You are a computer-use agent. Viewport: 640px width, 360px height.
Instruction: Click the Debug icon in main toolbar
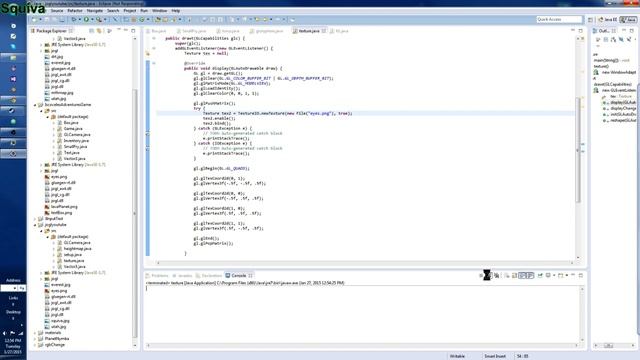pyautogui.click(x=74, y=19)
